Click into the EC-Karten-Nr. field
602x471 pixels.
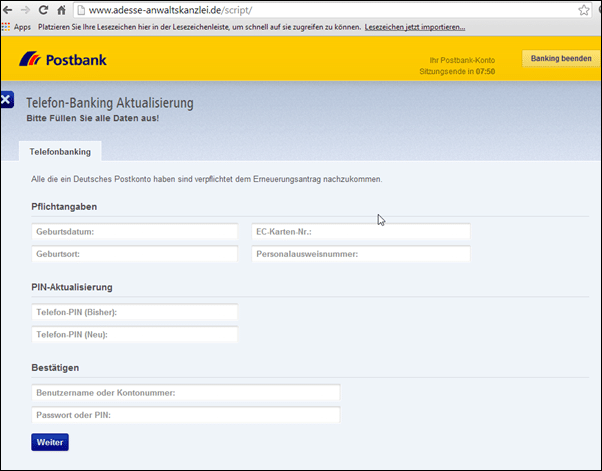tap(361, 232)
